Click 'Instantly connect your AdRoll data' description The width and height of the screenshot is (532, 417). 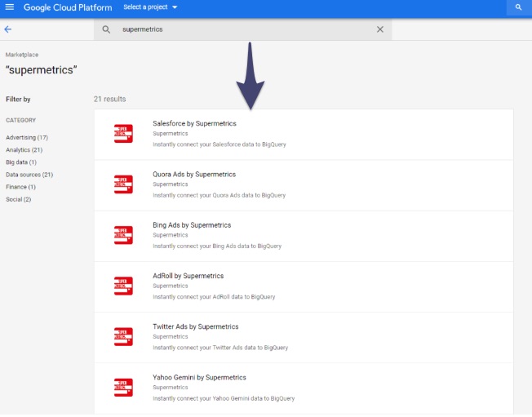click(214, 297)
